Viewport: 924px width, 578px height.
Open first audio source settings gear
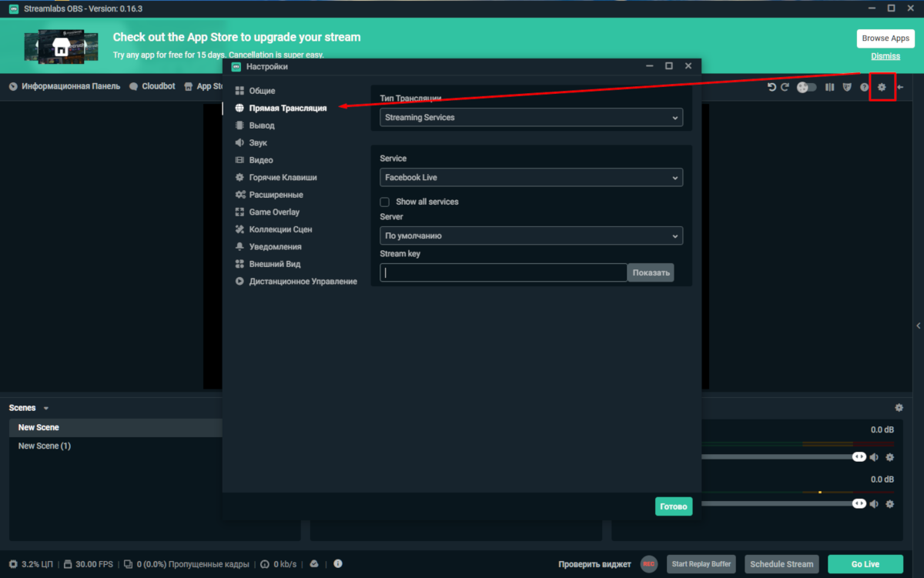pos(890,457)
